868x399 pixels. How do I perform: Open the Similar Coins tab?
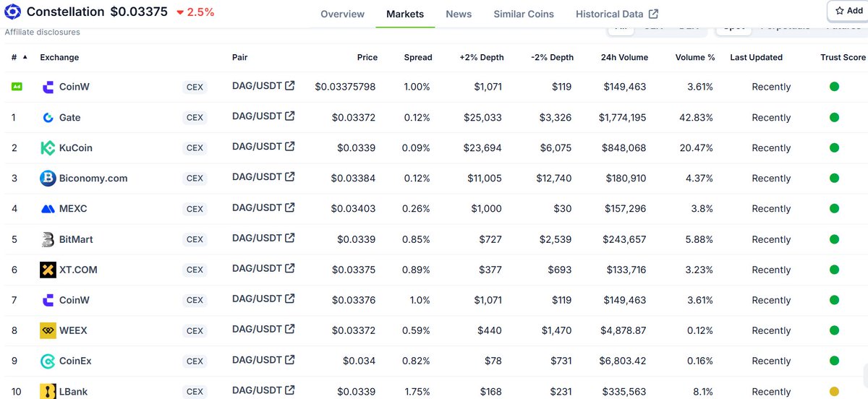524,14
